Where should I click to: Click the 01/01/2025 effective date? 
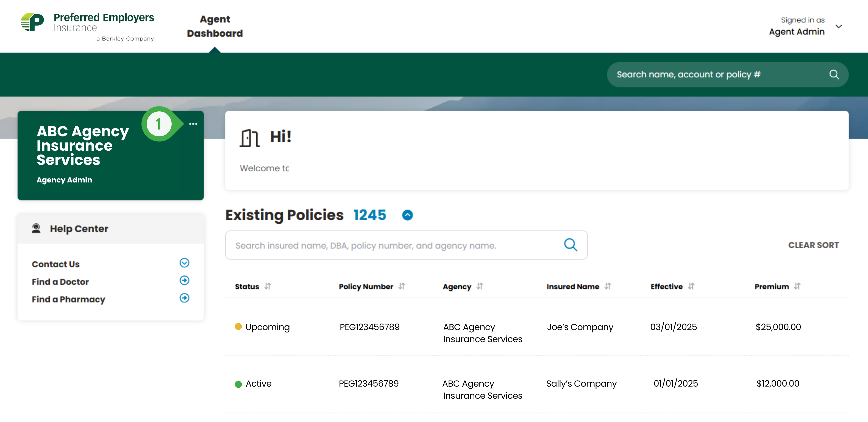click(676, 384)
